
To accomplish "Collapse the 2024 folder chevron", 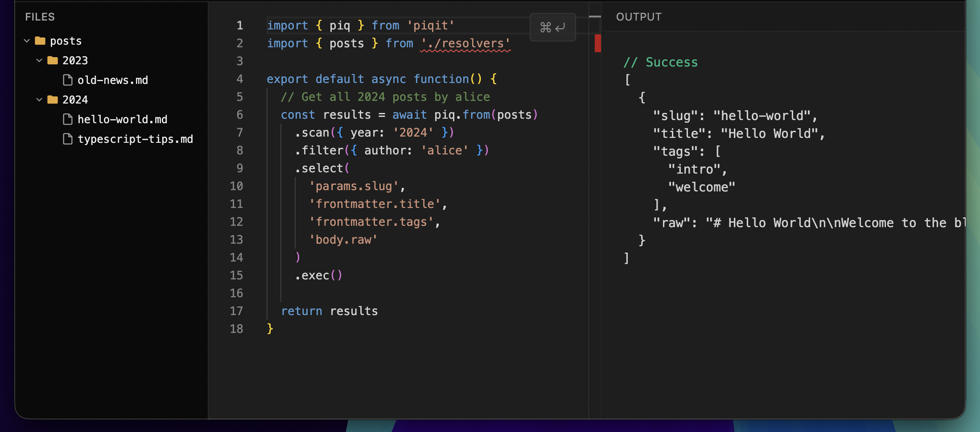I will pos(39,100).
